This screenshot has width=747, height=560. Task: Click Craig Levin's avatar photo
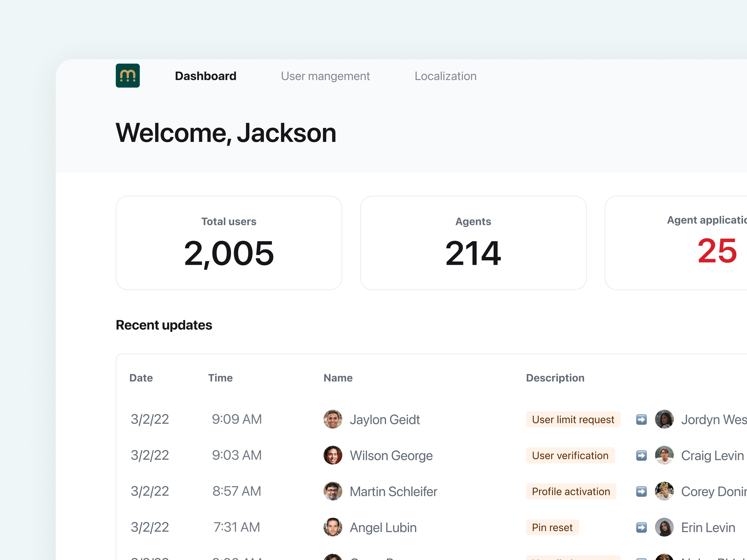[x=664, y=455]
